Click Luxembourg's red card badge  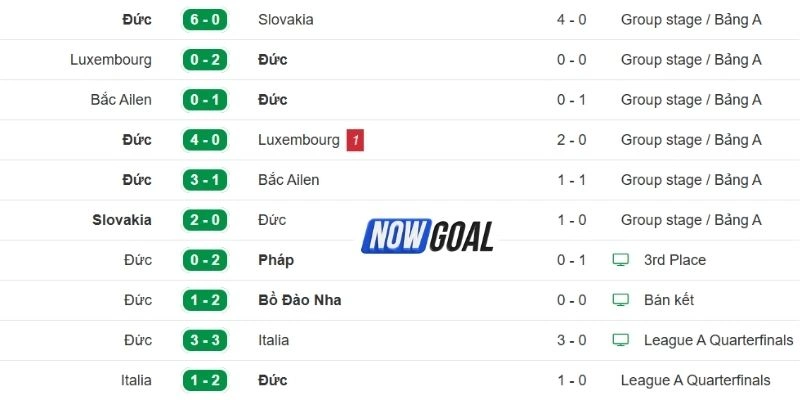355,140
